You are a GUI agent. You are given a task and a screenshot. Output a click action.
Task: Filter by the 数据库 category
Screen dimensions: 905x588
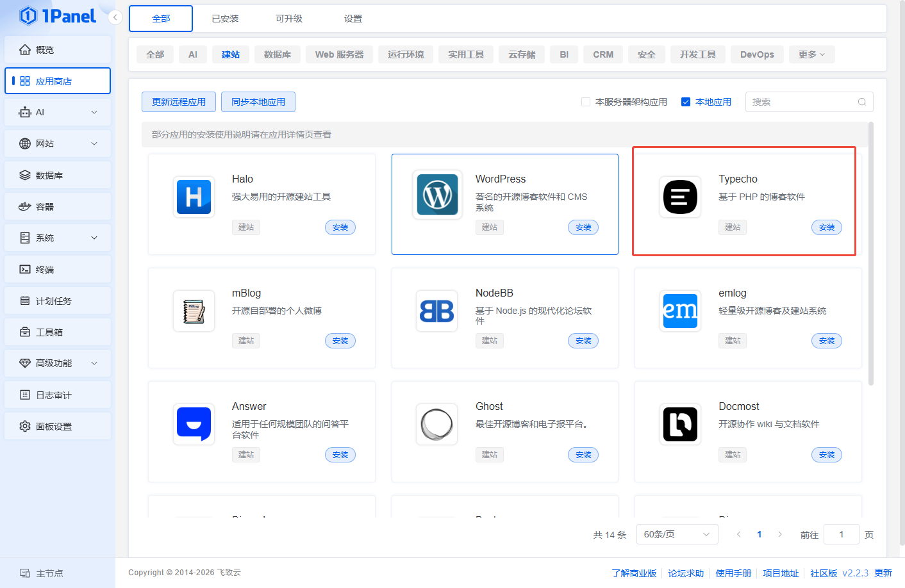point(278,54)
